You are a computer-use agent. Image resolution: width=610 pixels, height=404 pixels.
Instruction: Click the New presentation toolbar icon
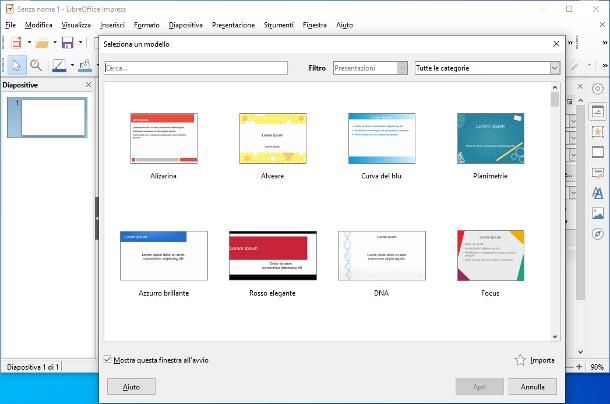click(16, 42)
